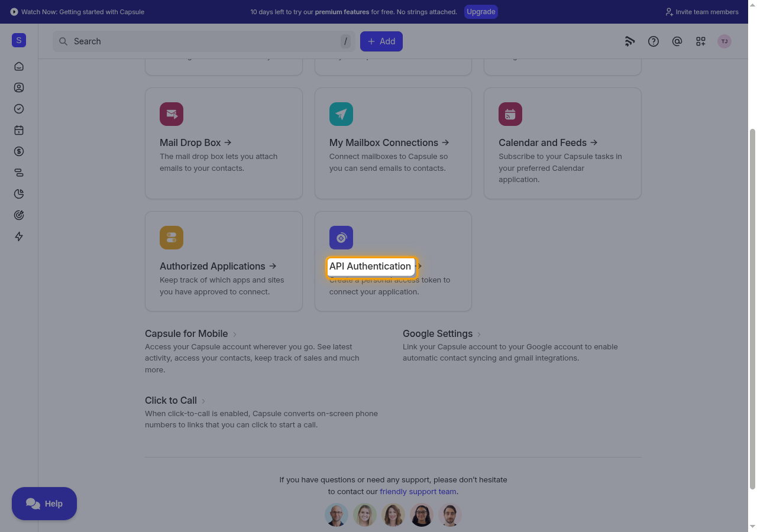Click the bald man support team avatar
Screen dimensions: 757x532
pos(337,515)
